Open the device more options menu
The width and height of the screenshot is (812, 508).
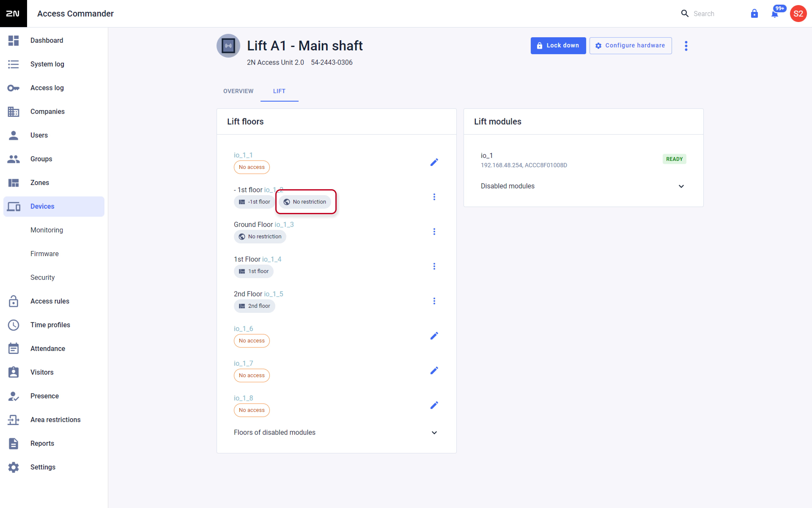coord(686,46)
